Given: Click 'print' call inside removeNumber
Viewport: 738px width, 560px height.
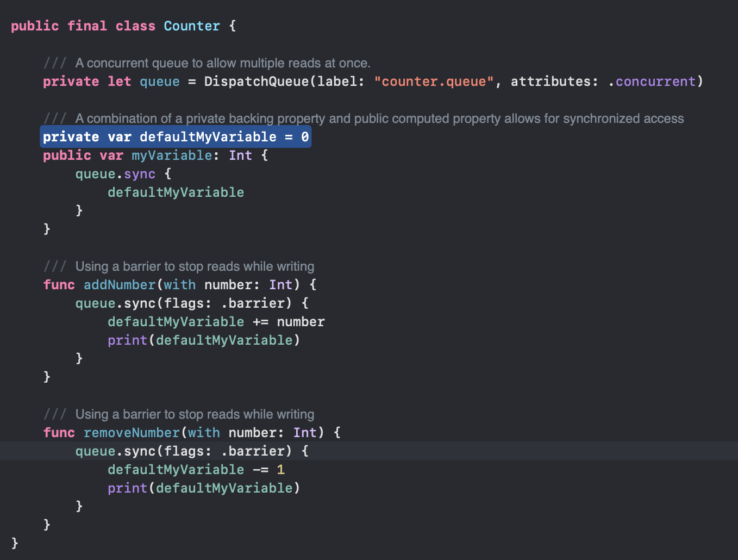Looking at the screenshot, I should [x=127, y=488].
